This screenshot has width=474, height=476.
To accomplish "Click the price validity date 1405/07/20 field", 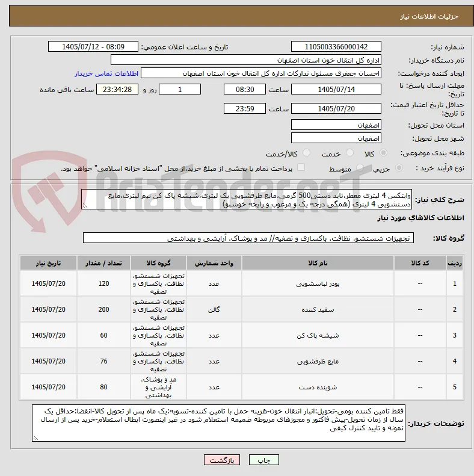I will [336, 108].
